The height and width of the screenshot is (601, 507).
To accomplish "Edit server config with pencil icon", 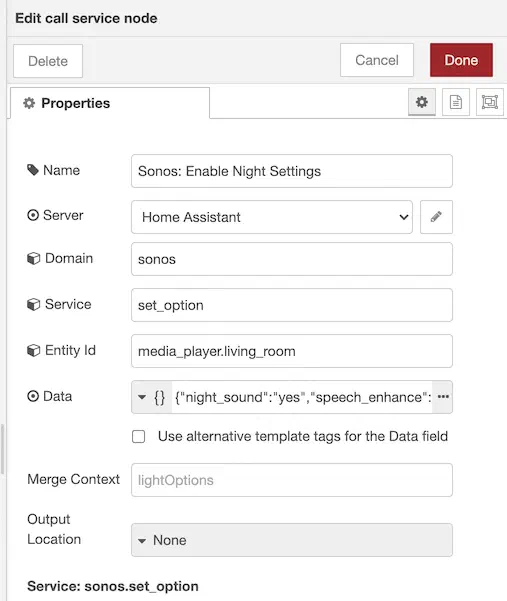I will (436, 217).
